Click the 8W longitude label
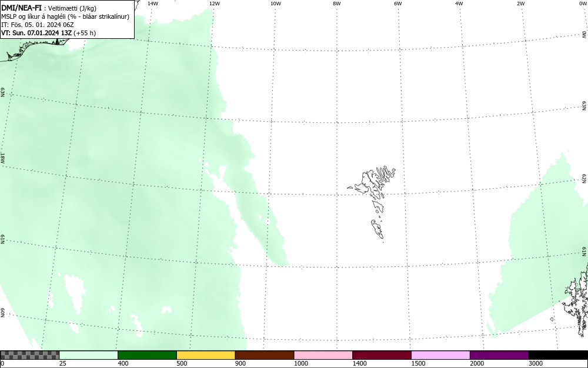This screenshot has width=588, height=368. 337,4
